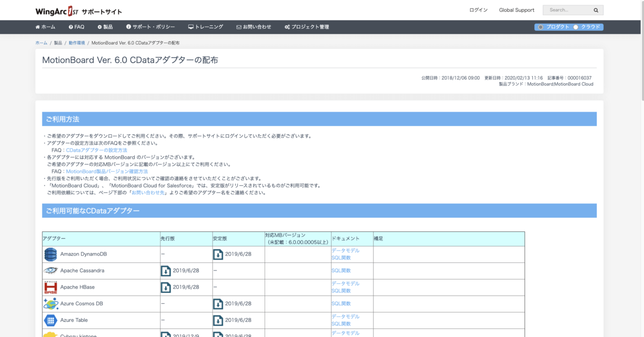This screenshot has height=337, width=644.
Task: Open データモデル link for Amazon DynamoDB
Action: [345, 251]
